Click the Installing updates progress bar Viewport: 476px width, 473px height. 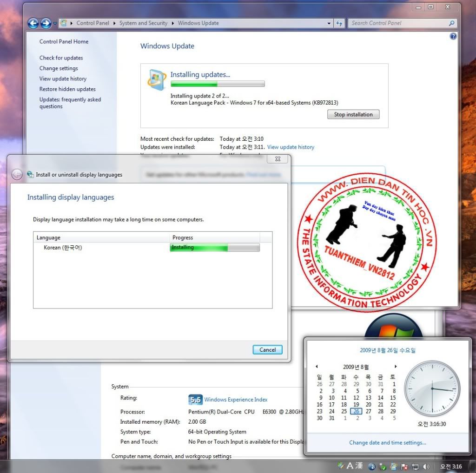click(x=218, y=84)
